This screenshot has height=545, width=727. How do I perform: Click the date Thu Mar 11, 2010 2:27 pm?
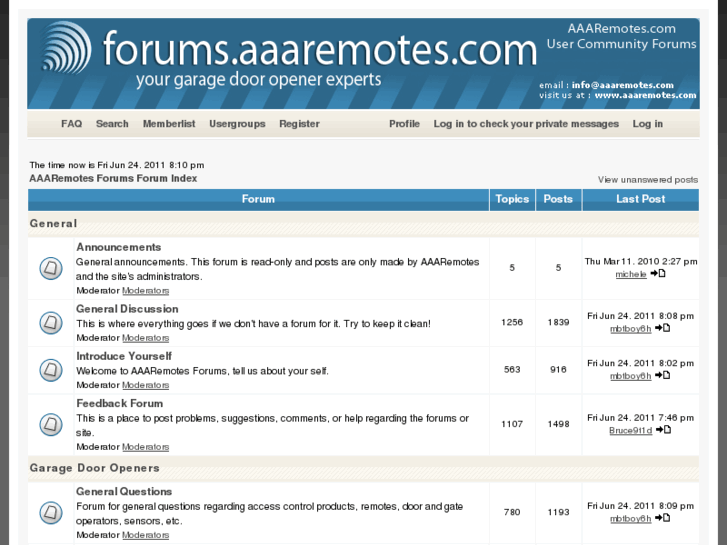point(641,262)
